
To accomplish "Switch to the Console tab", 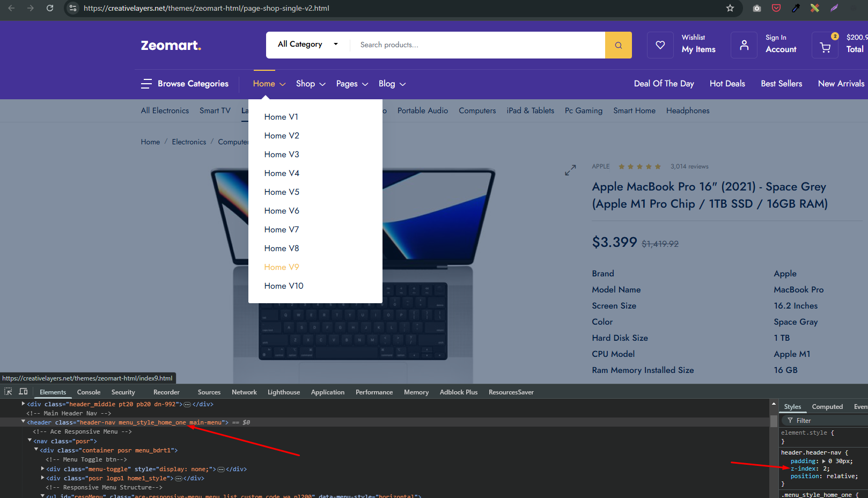I will point(89,392).
